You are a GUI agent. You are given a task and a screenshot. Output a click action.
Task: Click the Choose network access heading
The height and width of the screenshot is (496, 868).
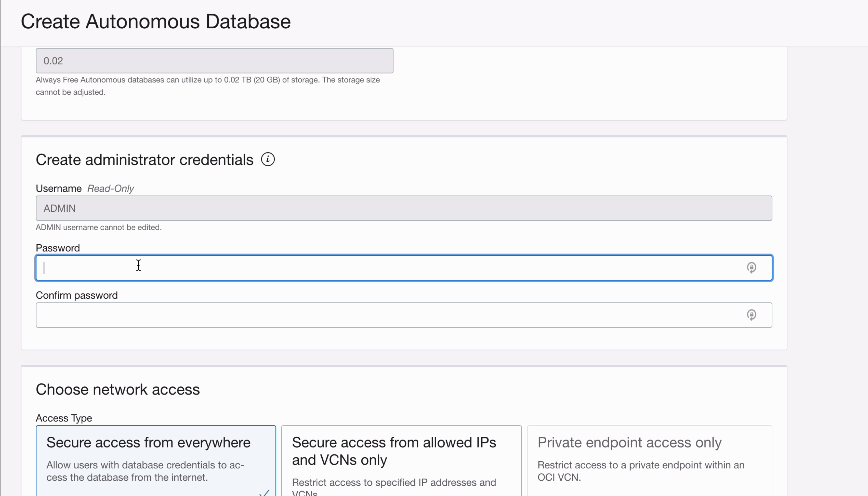click(118, 389)
